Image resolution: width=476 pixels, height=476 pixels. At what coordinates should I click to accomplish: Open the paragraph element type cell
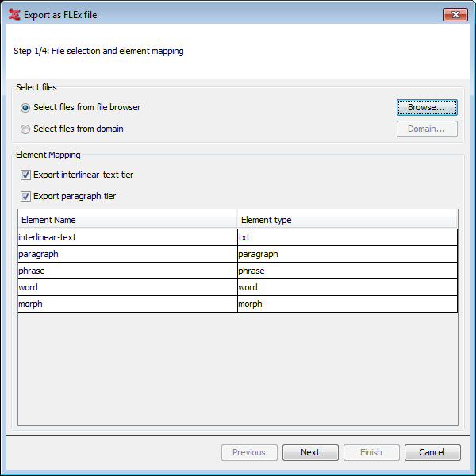[x=347, y=254]
